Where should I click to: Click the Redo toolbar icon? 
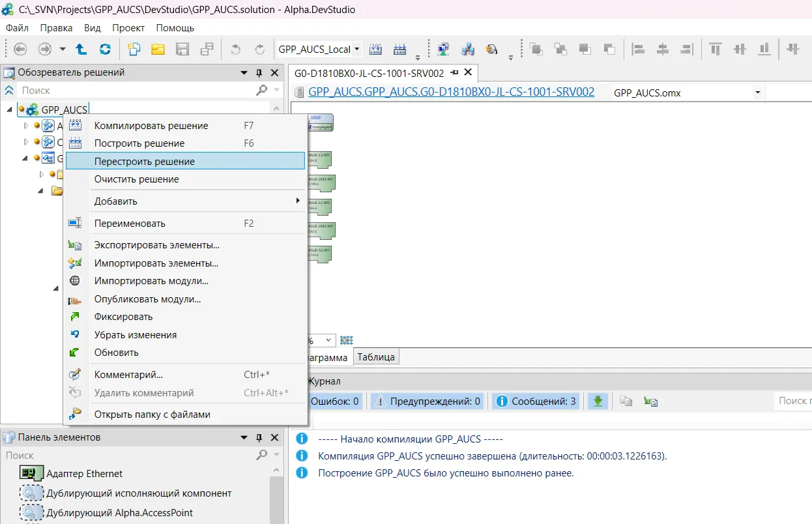click(x=259, y=49)
